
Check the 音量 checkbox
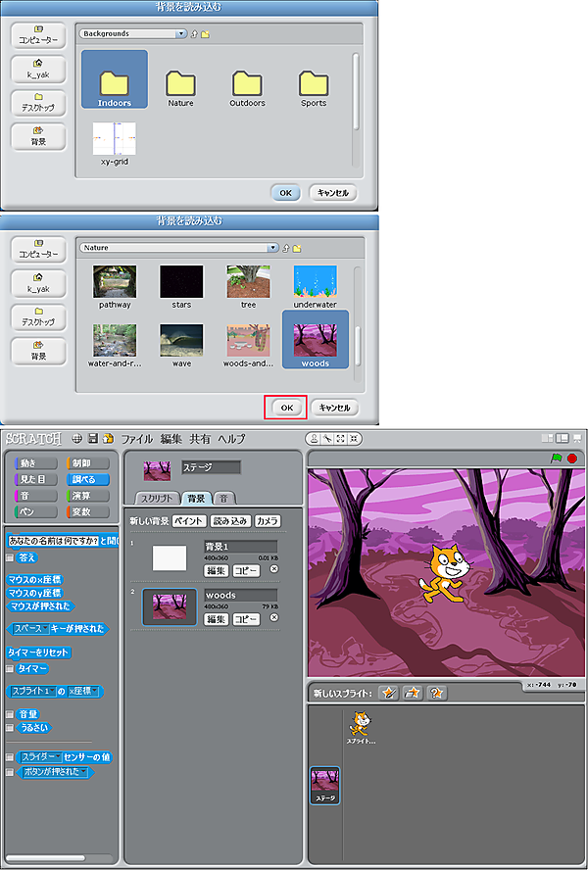coord(10,714)
